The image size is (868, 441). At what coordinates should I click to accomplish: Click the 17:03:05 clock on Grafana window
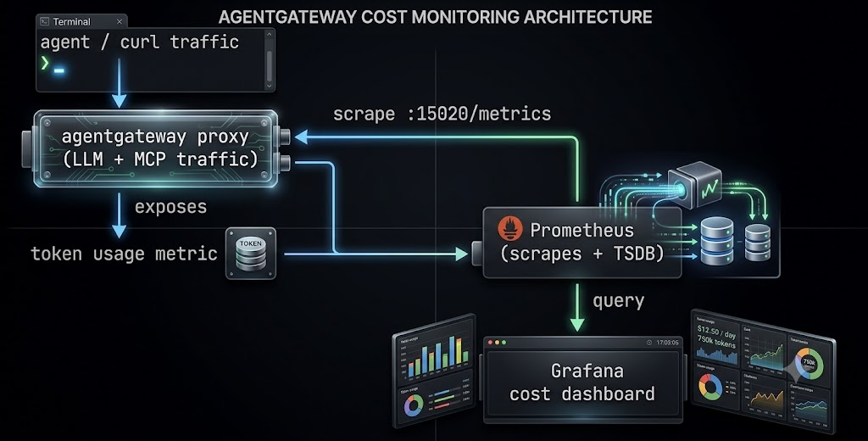[663, 343]
